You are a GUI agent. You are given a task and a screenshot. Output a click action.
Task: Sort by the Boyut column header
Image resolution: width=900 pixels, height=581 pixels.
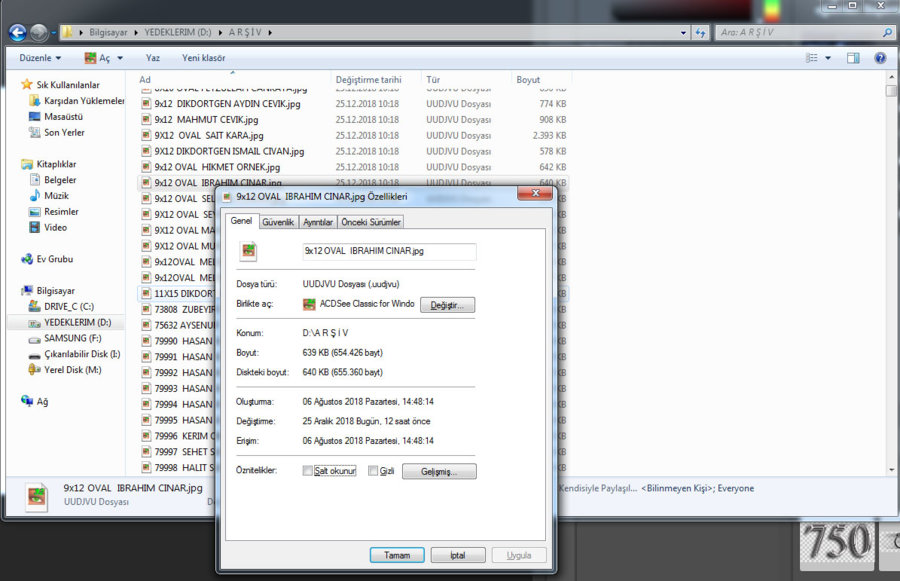541,79
